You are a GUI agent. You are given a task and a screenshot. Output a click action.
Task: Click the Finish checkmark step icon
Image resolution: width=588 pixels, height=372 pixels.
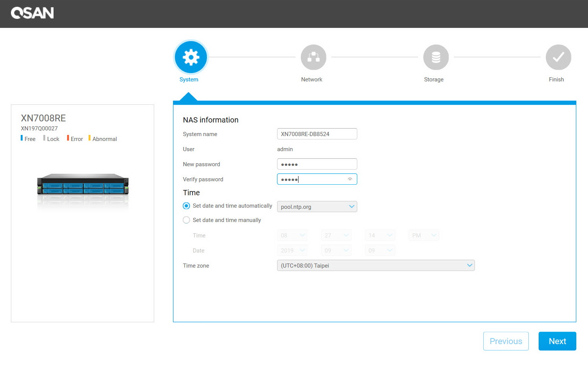(558, 57)
